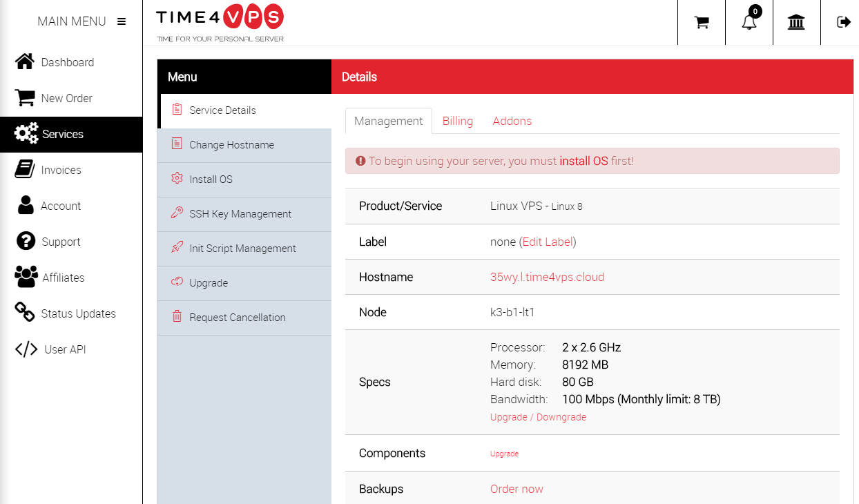Open Invoices menu item
This screenshot has height=504, width=859.
pos(71,170)
